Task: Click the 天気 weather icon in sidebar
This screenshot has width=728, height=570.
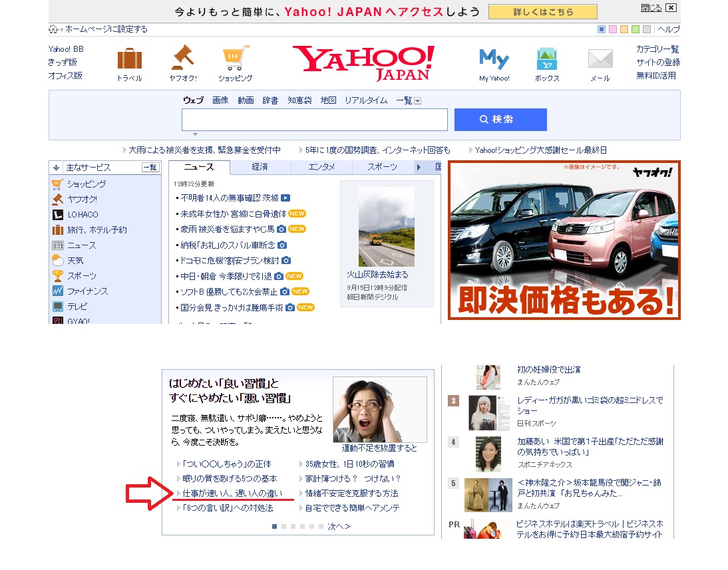Action: pos(58,261)
